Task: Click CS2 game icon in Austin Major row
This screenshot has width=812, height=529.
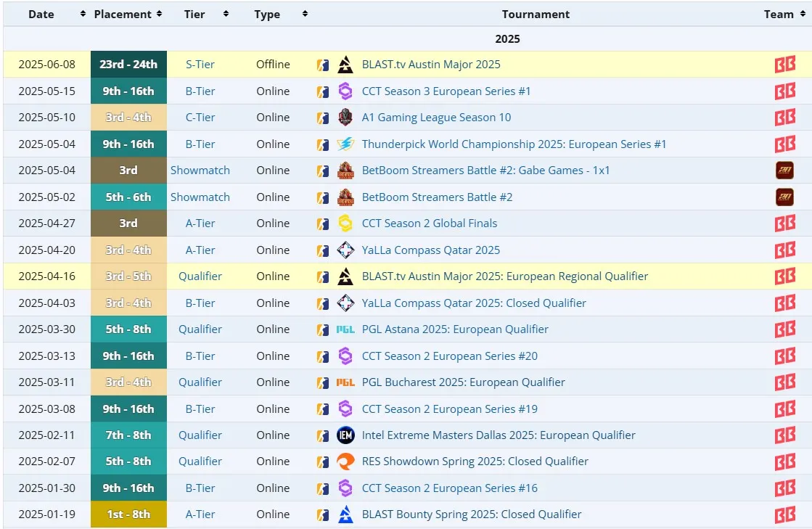Action: 323,65
